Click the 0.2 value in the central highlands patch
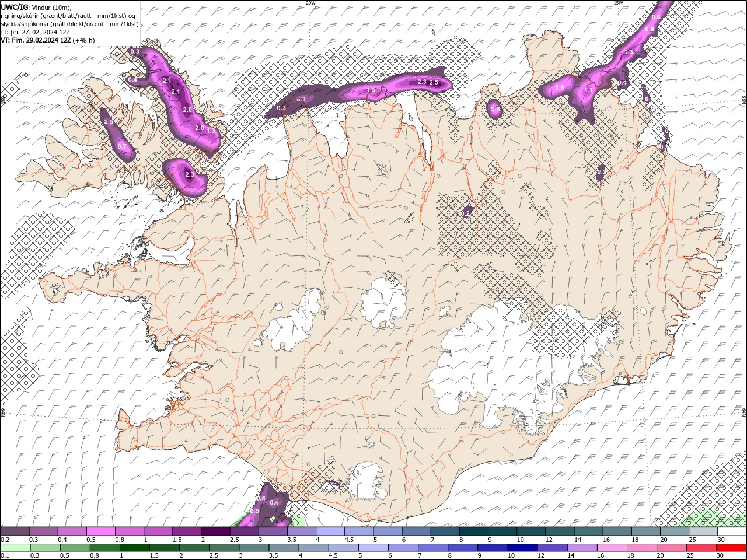The width and height of the screenshot is (747, 560). (466, 214)
